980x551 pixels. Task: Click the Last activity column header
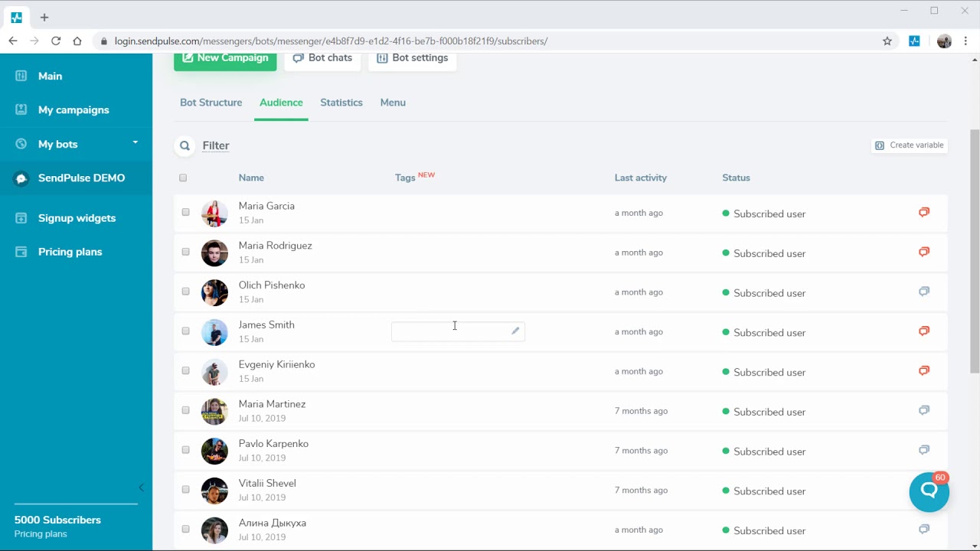(x=641, y=178)
